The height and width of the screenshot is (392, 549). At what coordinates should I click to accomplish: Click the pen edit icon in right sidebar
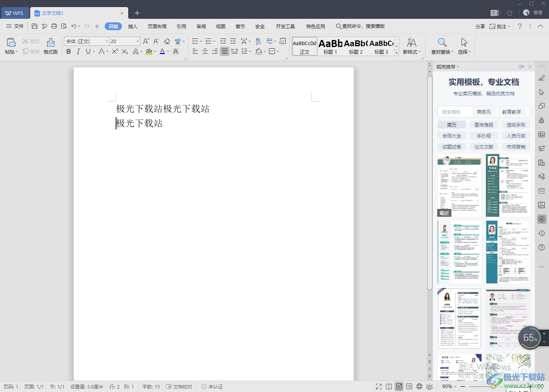pos(542,78)
